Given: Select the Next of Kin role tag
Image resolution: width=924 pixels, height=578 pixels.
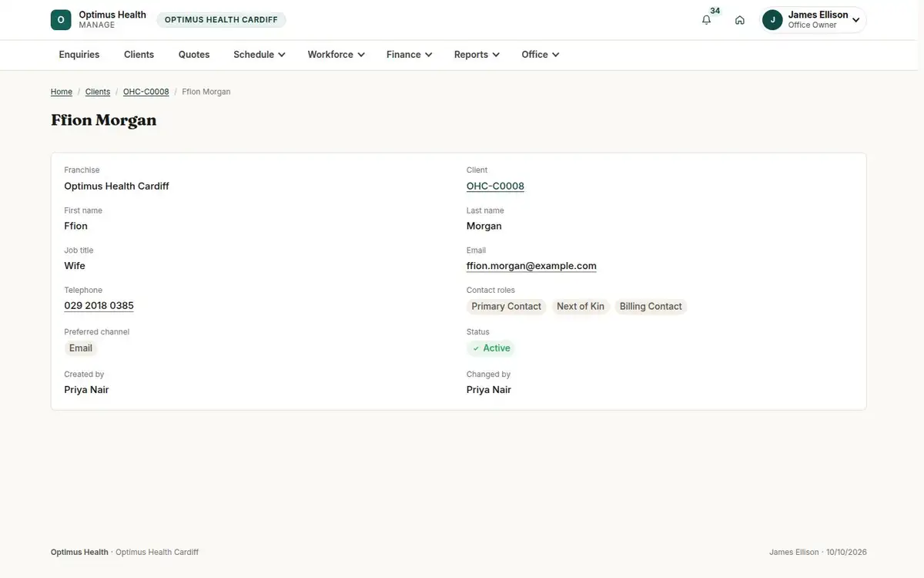Looking at the screenshot, I should coord(581,307).
